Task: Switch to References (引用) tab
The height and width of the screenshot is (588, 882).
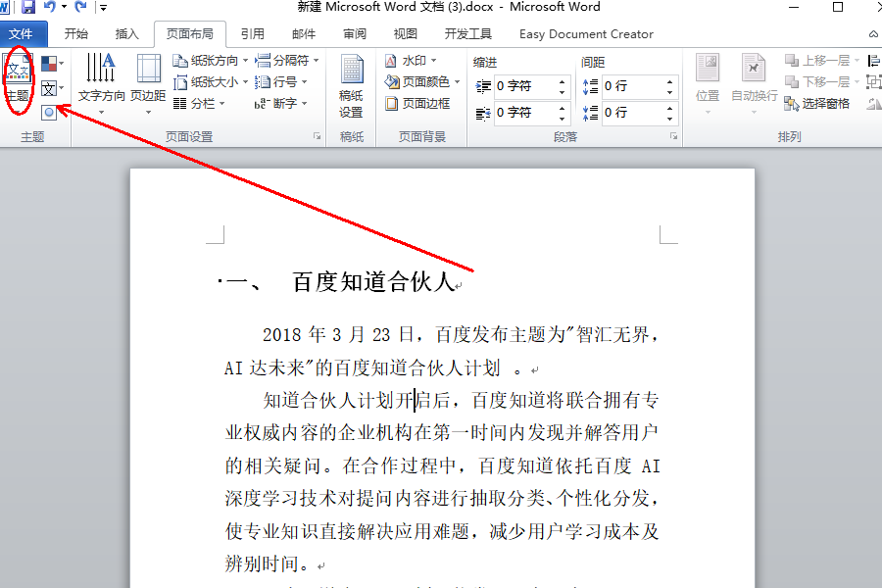Action: 253,33
